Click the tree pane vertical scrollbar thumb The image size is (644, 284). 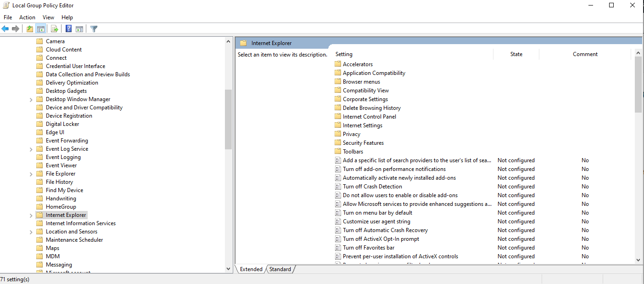pos(229,119)
